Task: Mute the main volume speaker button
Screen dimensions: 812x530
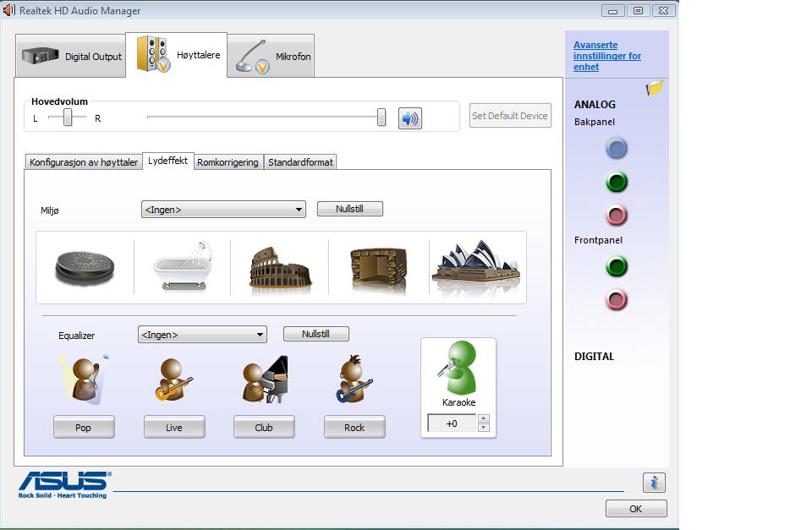Action: click(409, 118)
